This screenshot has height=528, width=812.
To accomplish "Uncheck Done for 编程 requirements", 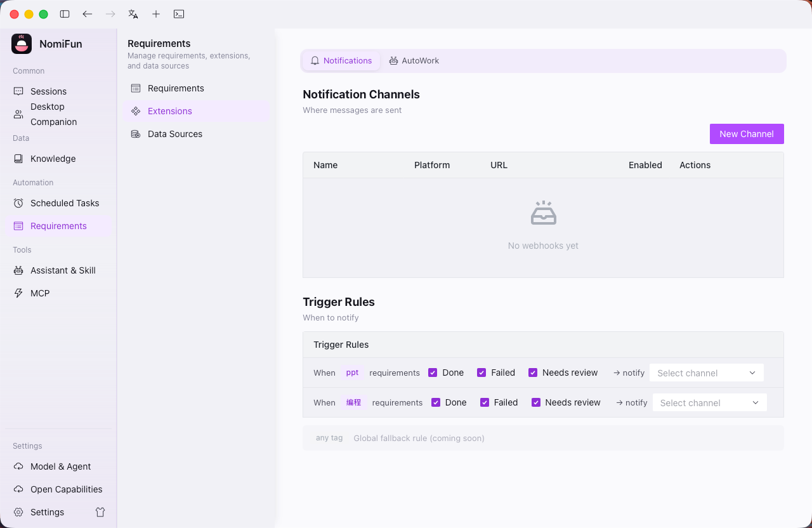I will 436,402.
